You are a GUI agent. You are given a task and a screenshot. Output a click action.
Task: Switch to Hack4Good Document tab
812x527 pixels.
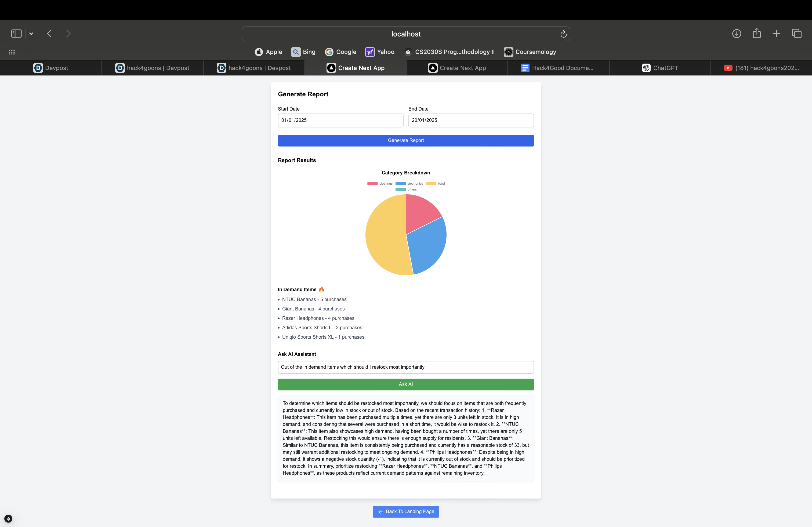pos(558,68)
